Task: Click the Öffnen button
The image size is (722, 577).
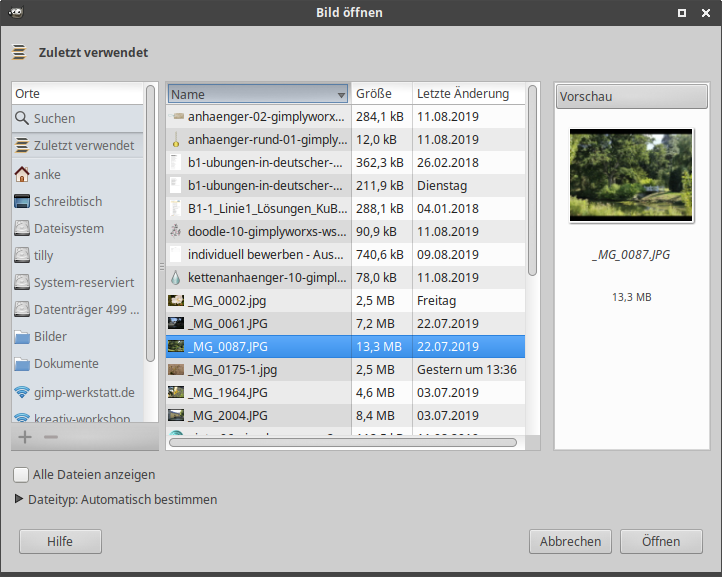Action: pyautogui.click(x=661, y=542)
